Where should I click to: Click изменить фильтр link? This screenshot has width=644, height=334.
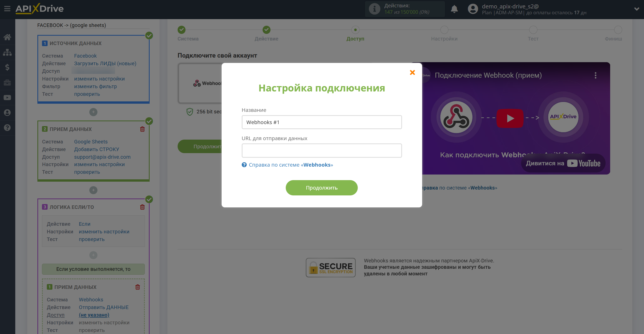coord(95,86)
